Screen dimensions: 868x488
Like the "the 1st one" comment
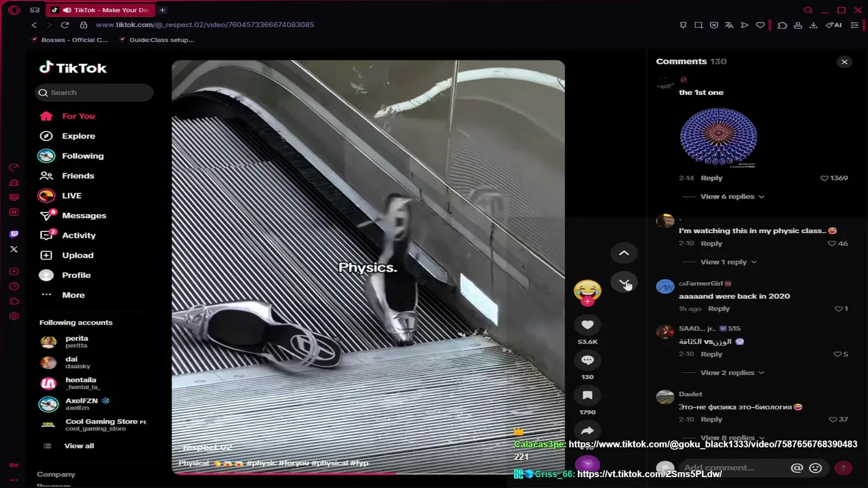(825, 178)
